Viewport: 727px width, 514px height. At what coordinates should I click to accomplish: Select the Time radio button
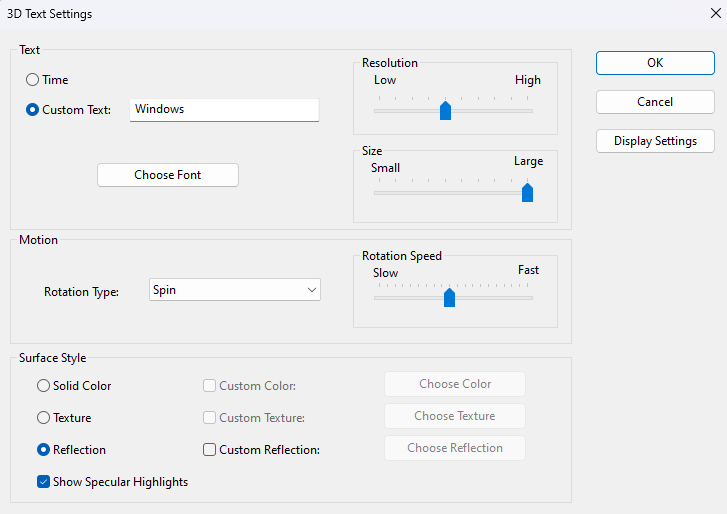pyautogui.click(x=33, y=80)
